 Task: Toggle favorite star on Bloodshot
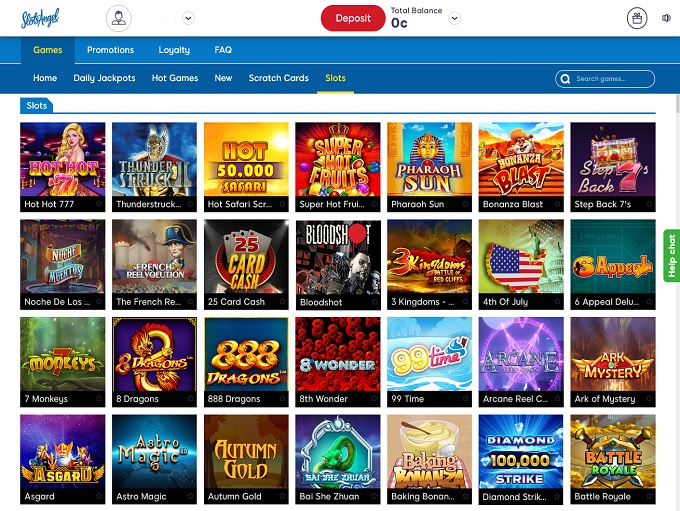374,302
